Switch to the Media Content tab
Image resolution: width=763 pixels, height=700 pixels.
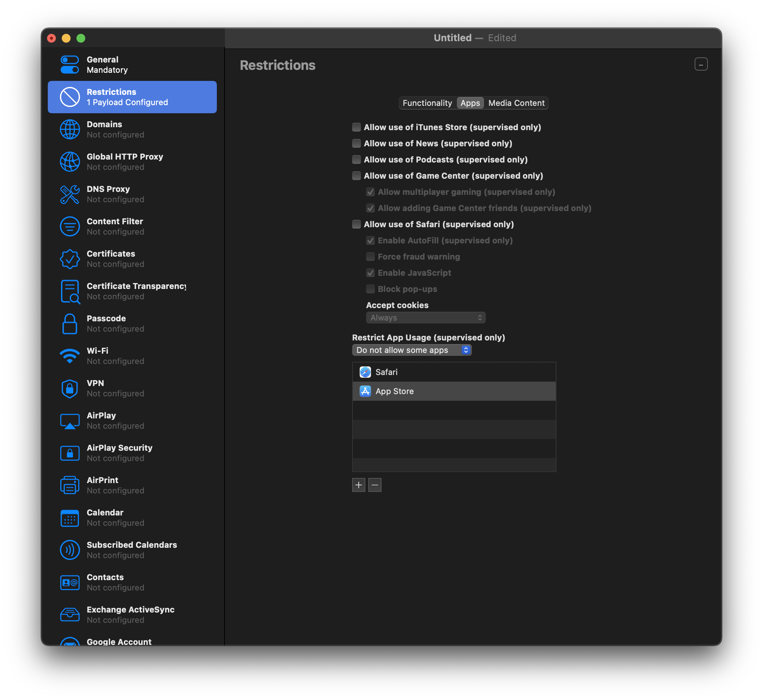tap(516, 103)
